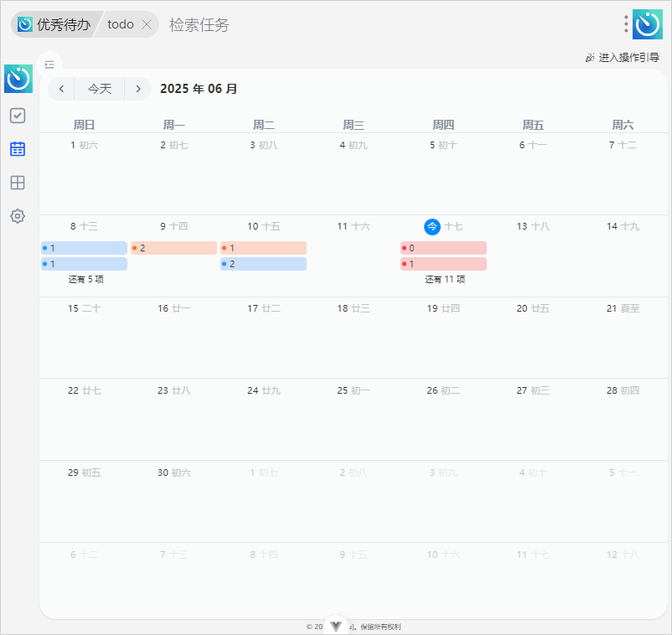Open the three-dot more options menu
672x635 pixels.
coord(626,24)
